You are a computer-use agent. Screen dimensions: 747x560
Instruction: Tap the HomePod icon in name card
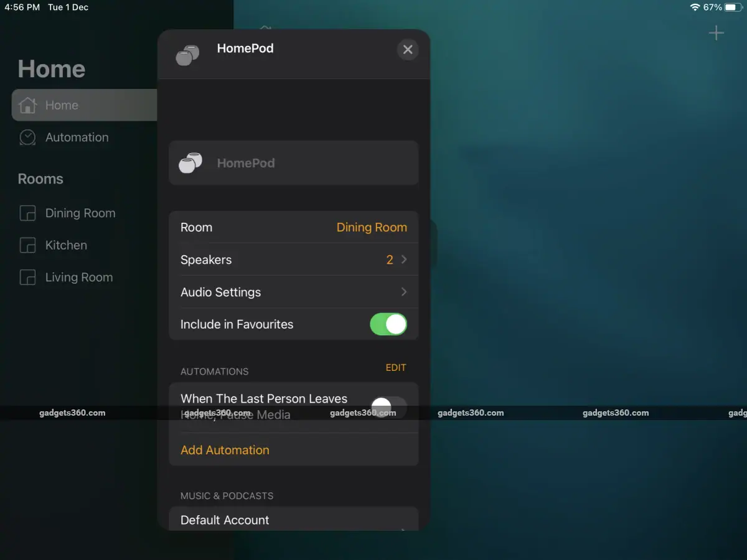tap(190, 162)
